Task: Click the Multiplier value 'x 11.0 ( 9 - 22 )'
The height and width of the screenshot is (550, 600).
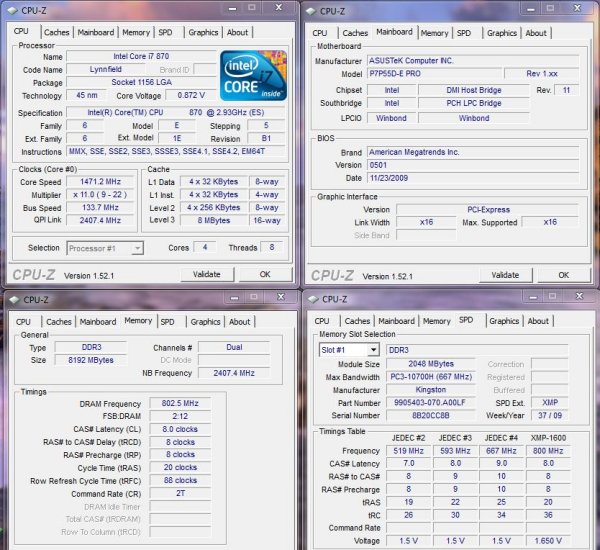Action: [100, 194]
